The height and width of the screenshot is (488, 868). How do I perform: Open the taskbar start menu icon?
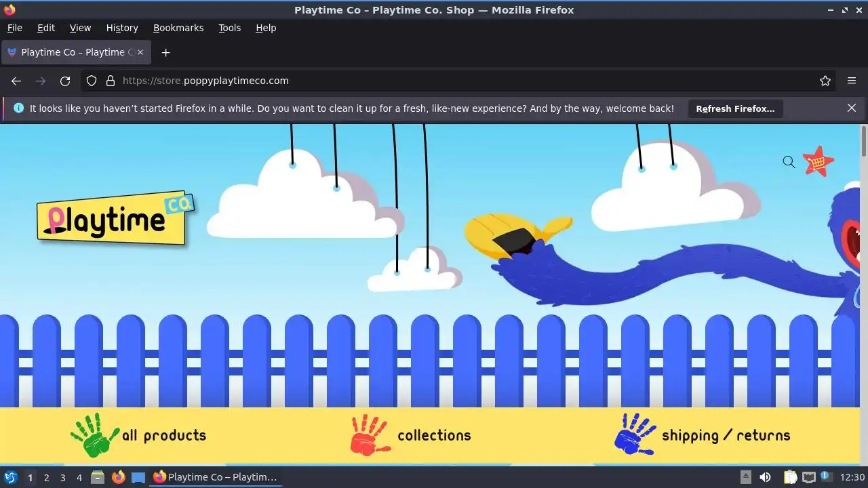[x=11, y=477]
